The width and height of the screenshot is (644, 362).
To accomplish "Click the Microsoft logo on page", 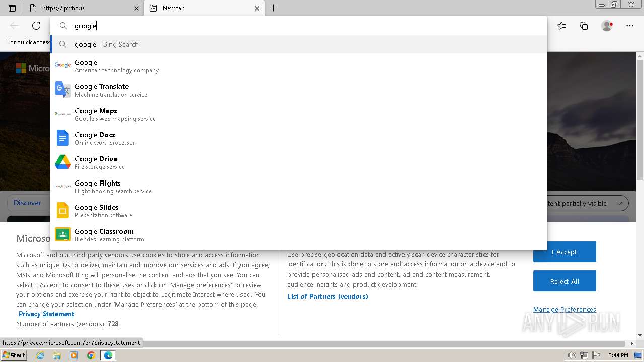I will tap(21, 68).
